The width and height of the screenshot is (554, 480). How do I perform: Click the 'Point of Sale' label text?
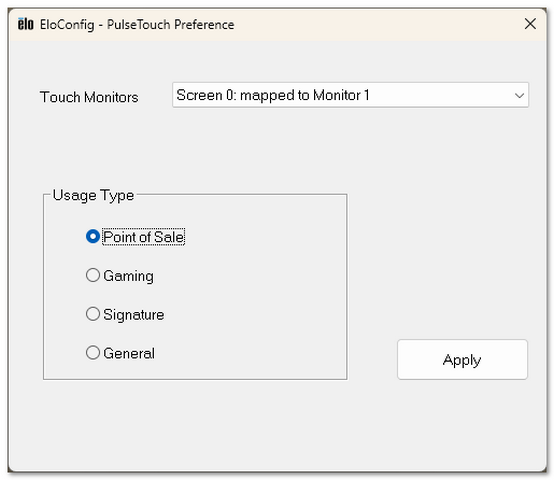click(x=143, y=237)
